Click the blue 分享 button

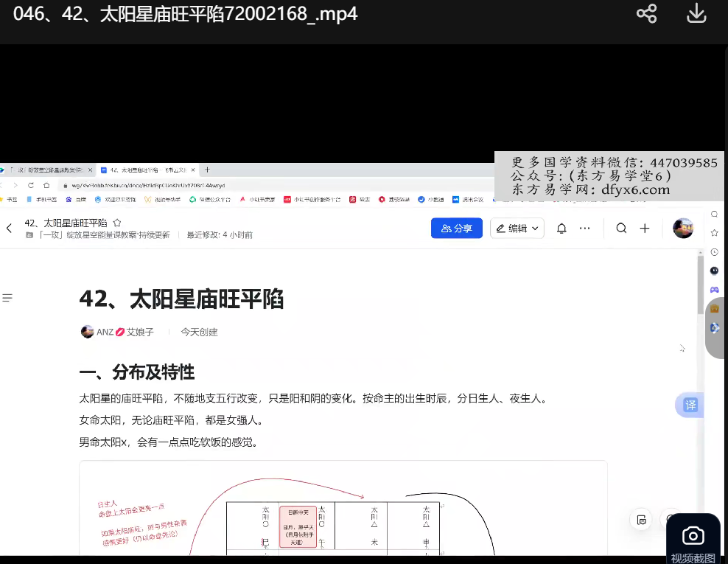457,229
